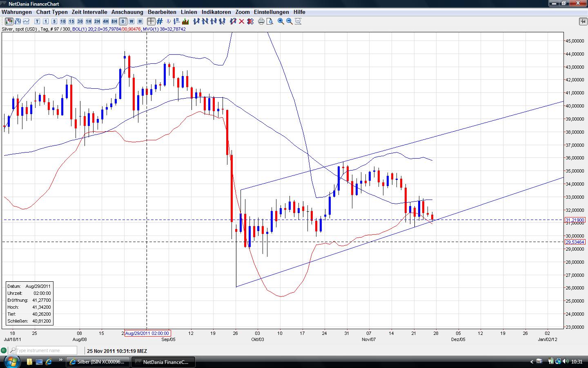Toggle the chart grid icon
Image resolution: width=588 pixels, height=368 pixels.
160,21
